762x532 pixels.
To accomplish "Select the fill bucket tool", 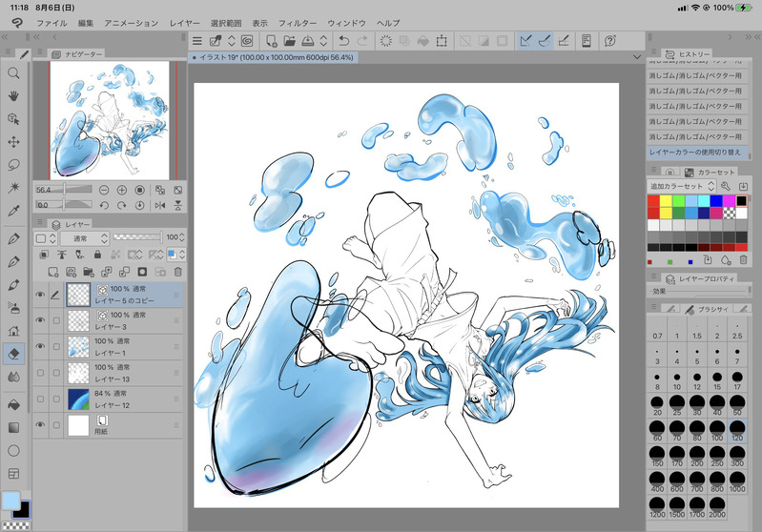I will [13, 404].
